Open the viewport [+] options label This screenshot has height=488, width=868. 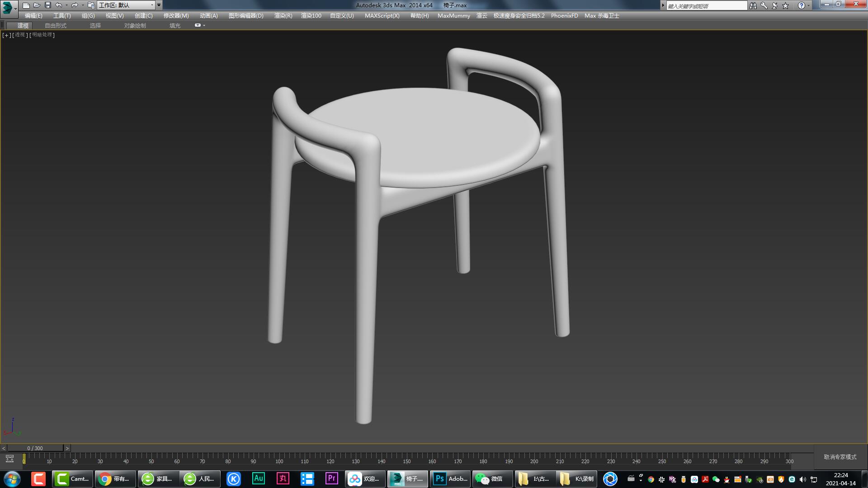[x=6, y=35]
